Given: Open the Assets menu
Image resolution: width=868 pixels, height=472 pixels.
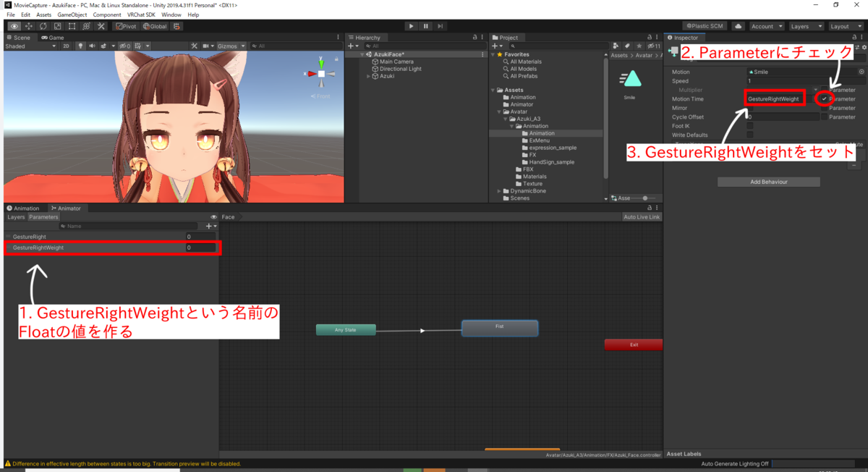Looking at the screenshot, I should coord(43,14).
